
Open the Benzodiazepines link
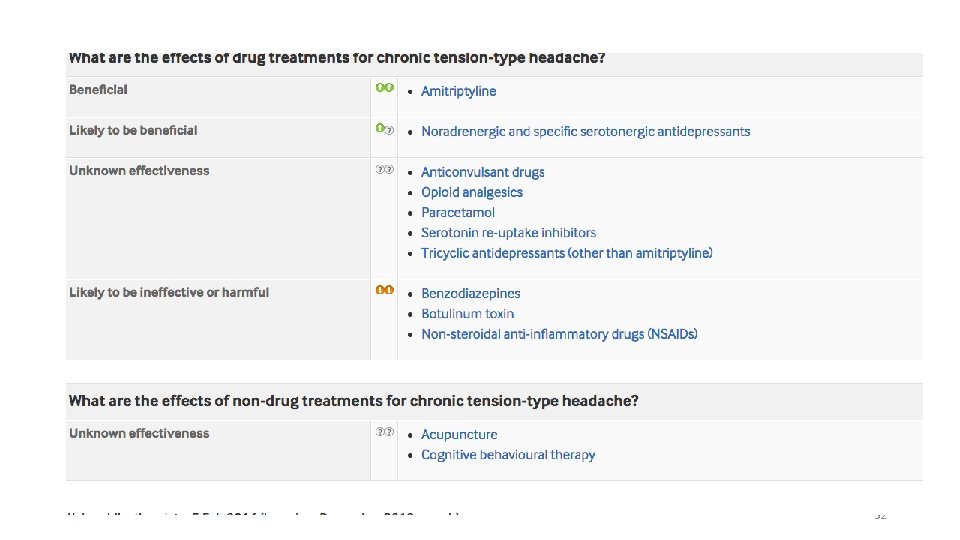[x=470, y=293]
